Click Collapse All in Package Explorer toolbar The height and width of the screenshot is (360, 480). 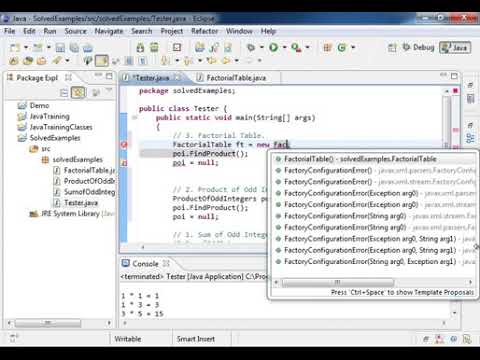pos(64,92)
